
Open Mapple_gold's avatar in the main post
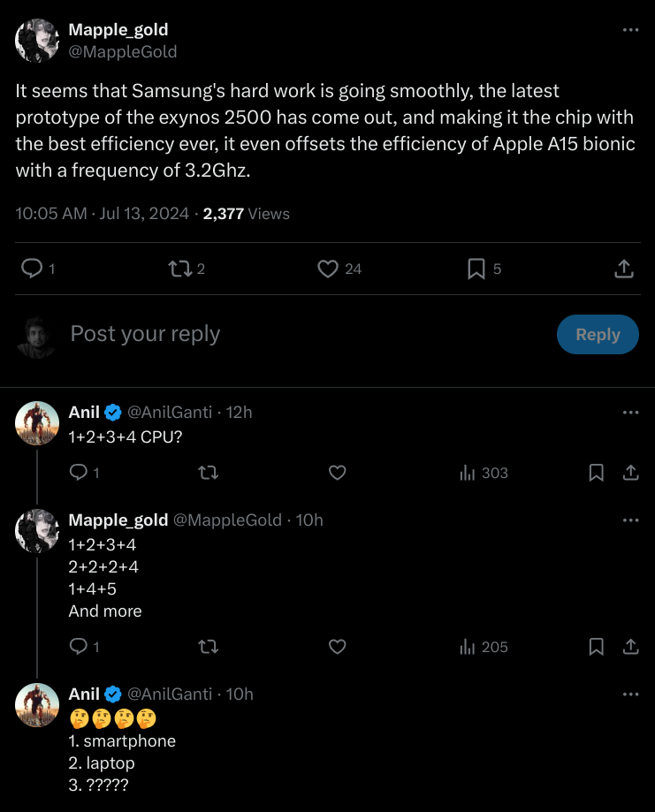(x=37, y=41)
